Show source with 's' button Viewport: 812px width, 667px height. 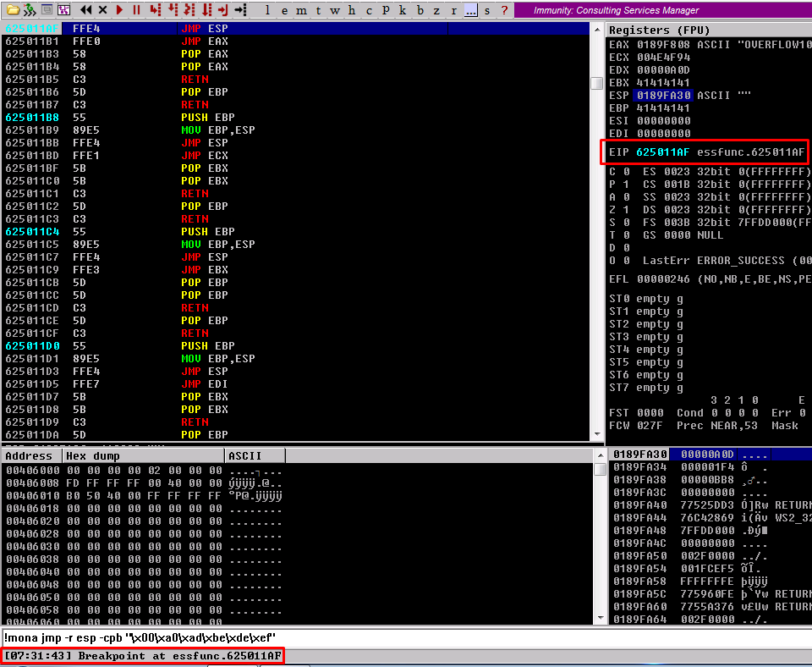point(487,10)
